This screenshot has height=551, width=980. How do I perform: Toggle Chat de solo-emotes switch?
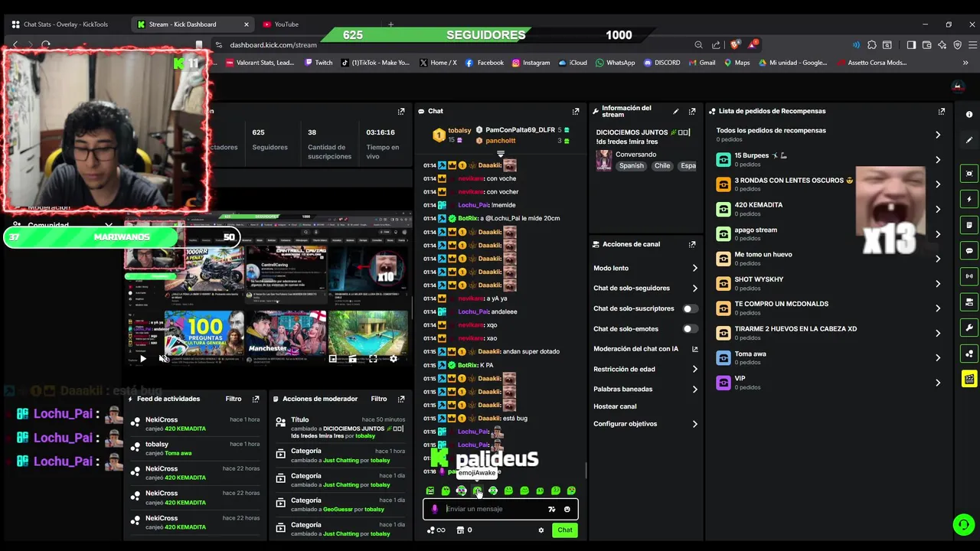coord(691,329)
